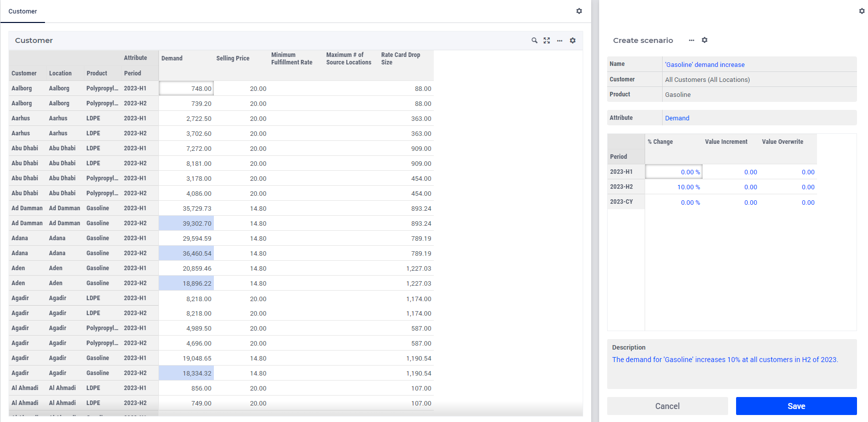This screenshot has height=422, width=868.
Task: Select the Demand cell 2,722.50
Action: coord(186,118)
